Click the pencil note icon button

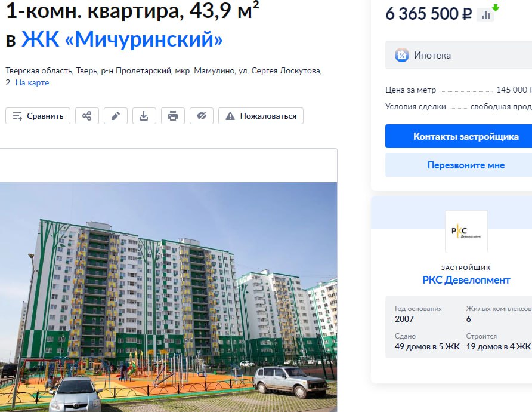click(x=116, y=116)
